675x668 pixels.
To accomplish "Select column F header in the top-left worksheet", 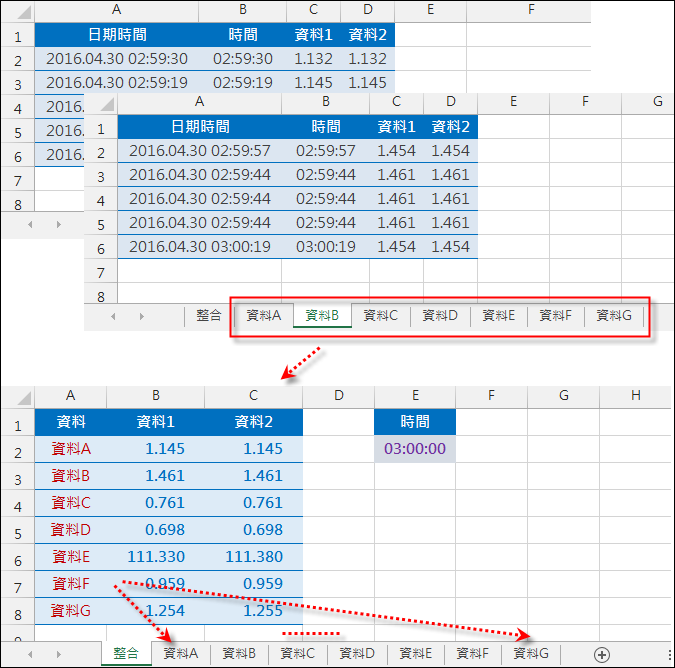I will 530,10.
